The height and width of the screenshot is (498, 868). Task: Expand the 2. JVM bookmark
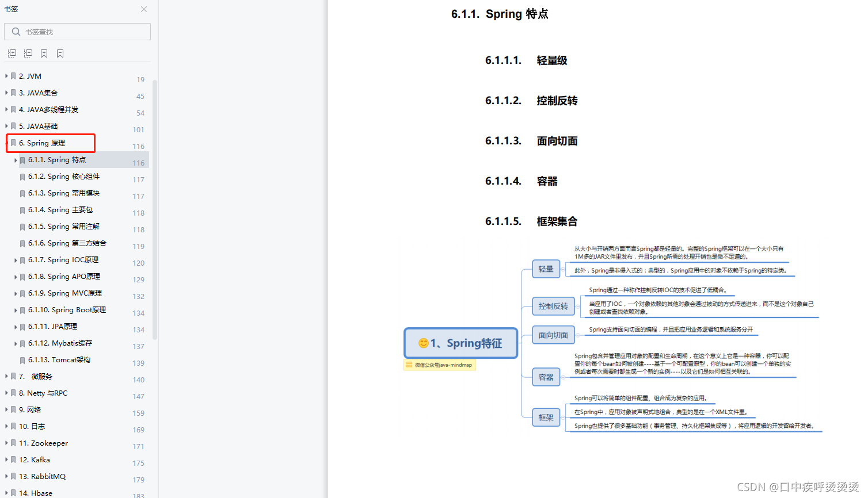coord(6,76)
